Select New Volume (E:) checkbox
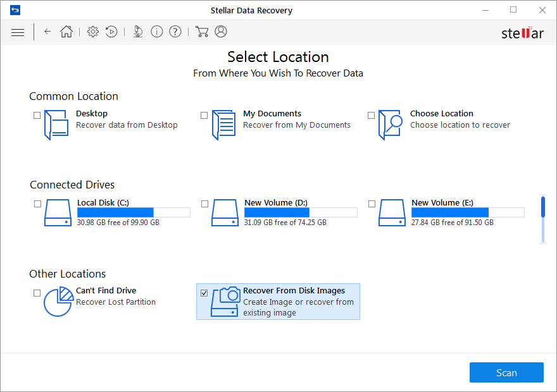557x392 pixels. click(x=372, y=204)
